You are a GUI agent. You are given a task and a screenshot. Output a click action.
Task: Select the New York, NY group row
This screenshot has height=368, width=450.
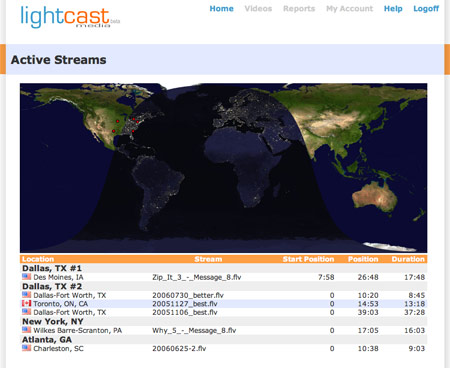(223, 322)
